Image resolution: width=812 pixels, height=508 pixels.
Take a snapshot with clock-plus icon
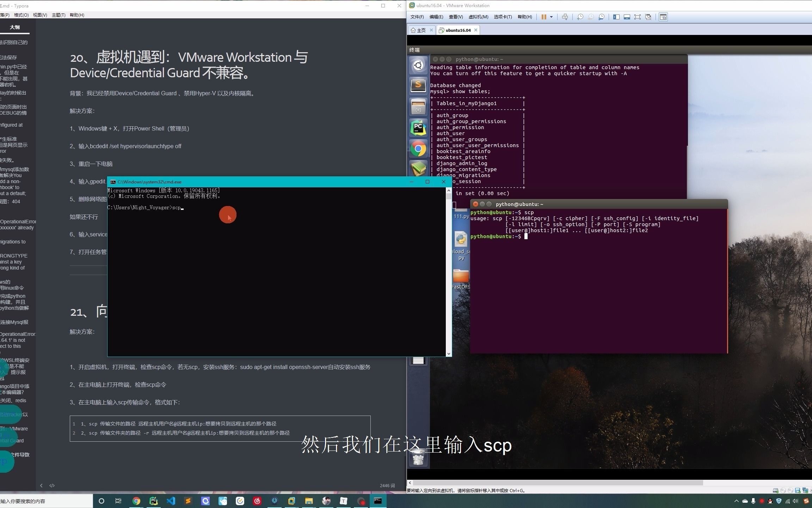pyautogui.click(x=580, y=17)
